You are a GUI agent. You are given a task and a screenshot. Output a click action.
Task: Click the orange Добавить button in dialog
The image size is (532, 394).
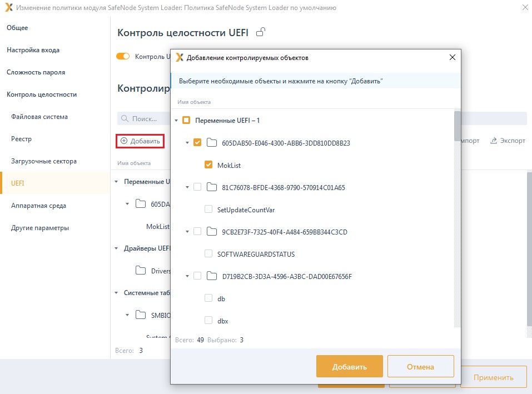pos(350,366)
